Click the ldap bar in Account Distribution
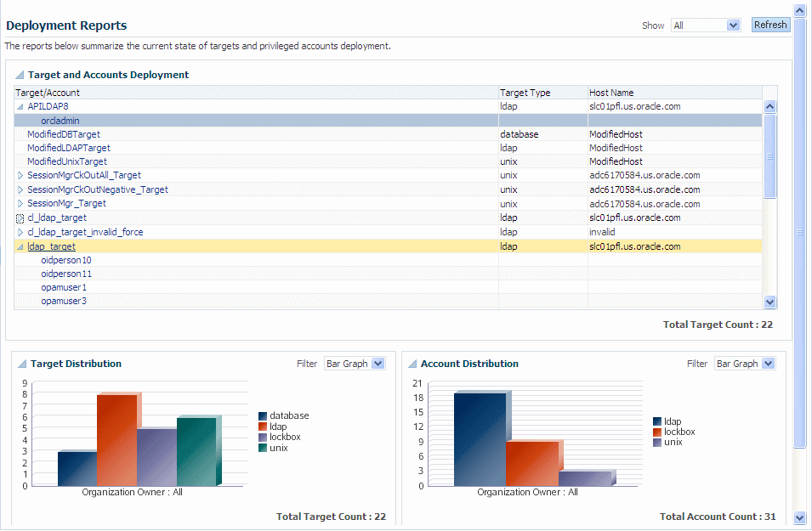812x531 pixels. coord(480,439)
